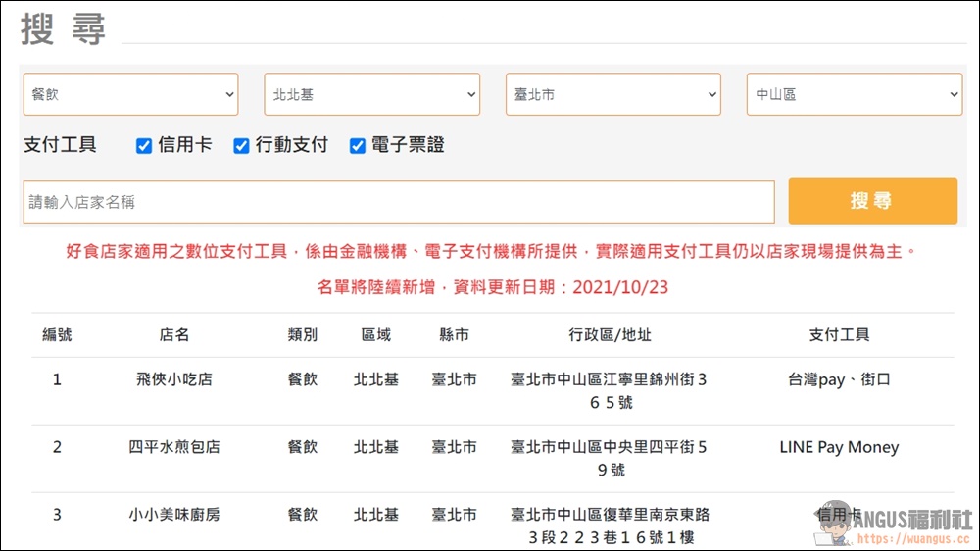
Task: Open the 餐飲 category dropdown
Action: [x=131, y=94]
